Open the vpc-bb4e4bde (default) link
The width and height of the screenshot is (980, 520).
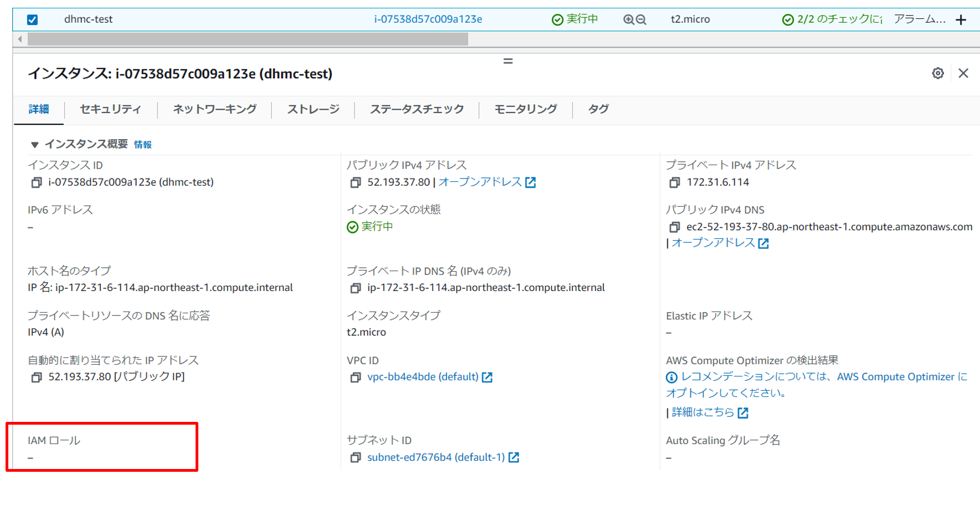(x=430, y=377)
